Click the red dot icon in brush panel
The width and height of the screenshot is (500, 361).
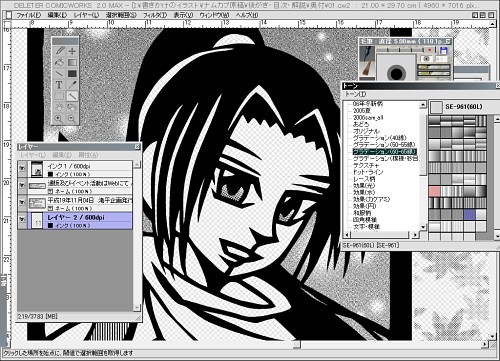pos(430,50)
